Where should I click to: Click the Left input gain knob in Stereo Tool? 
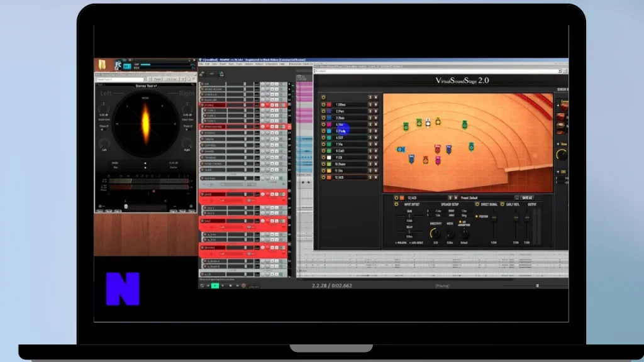click(x=104, y=108)
